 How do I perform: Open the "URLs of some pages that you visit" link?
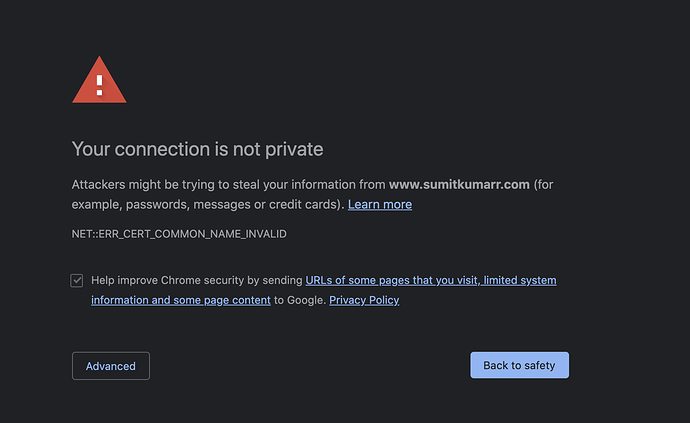(392, 280)
